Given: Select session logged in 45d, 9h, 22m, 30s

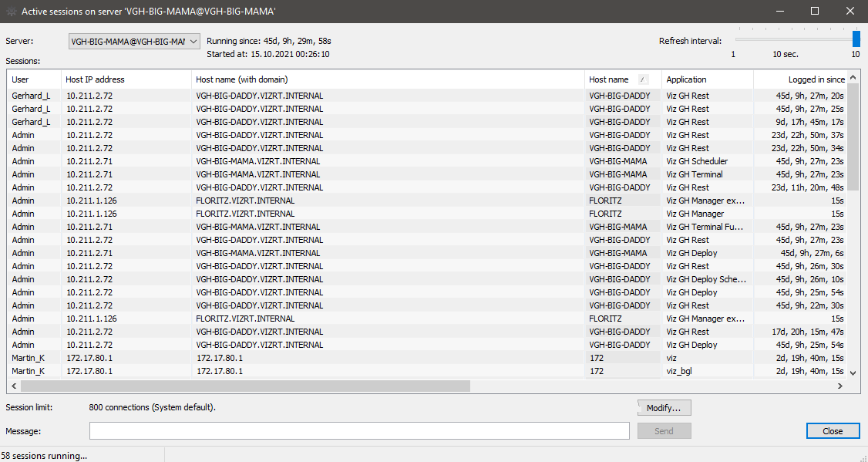Looking at the screenshot, I should tap(427, 305).
